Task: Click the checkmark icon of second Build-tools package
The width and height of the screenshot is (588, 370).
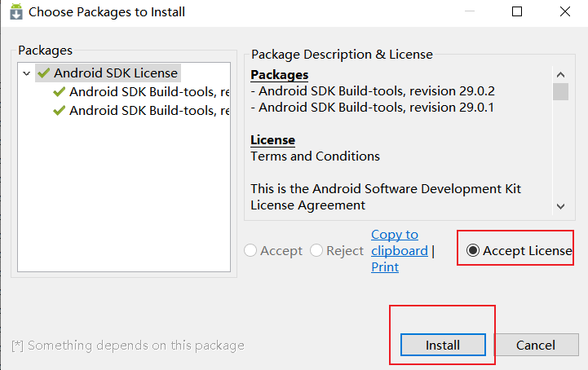Action: click(x=60, y=110)
